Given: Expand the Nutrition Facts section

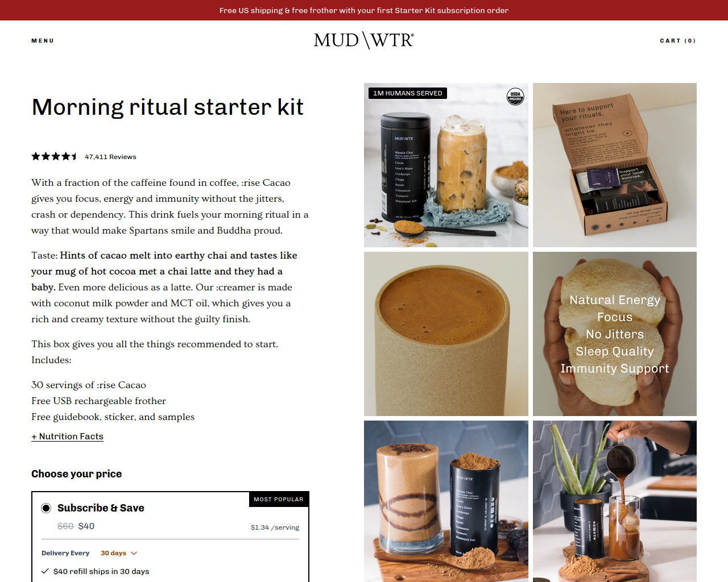Looking at the screenshot, I should tap(67, 436).
